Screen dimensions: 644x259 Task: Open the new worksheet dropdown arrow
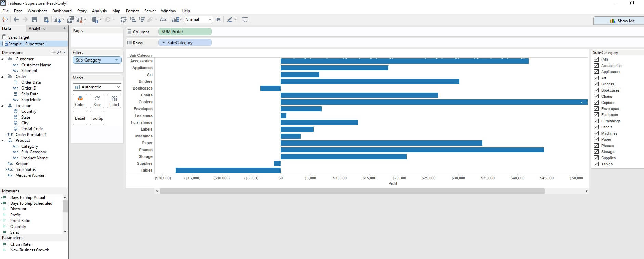point(63,19)
